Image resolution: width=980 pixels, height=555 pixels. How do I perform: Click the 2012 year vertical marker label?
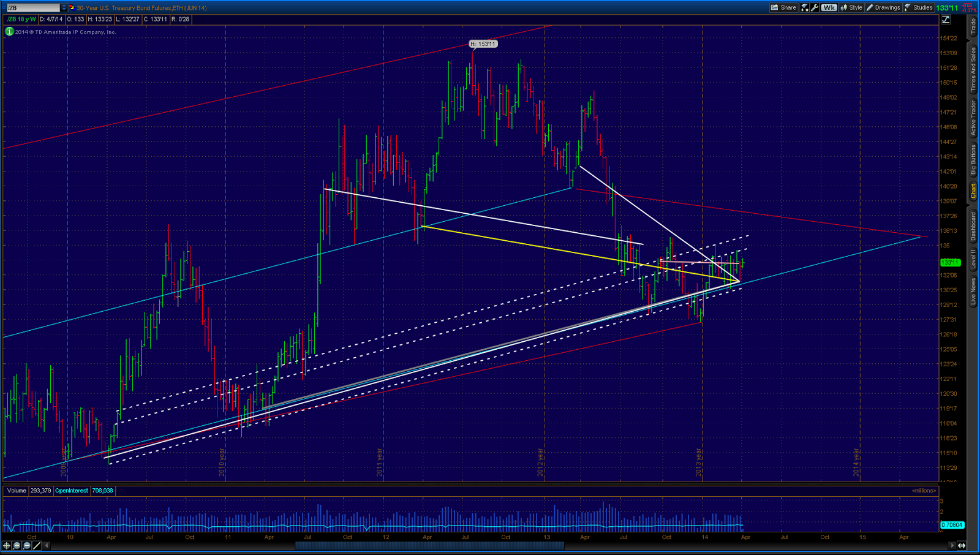[x=540, y=463]
